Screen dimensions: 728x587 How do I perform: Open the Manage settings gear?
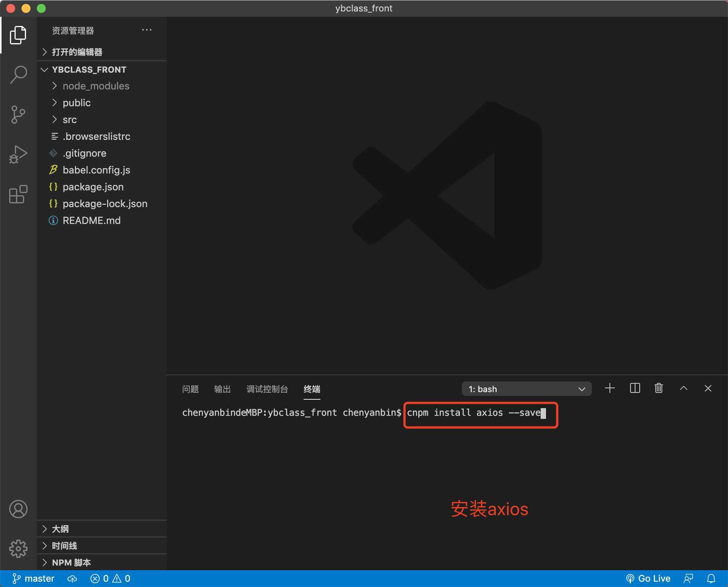(x=18, y=549)
